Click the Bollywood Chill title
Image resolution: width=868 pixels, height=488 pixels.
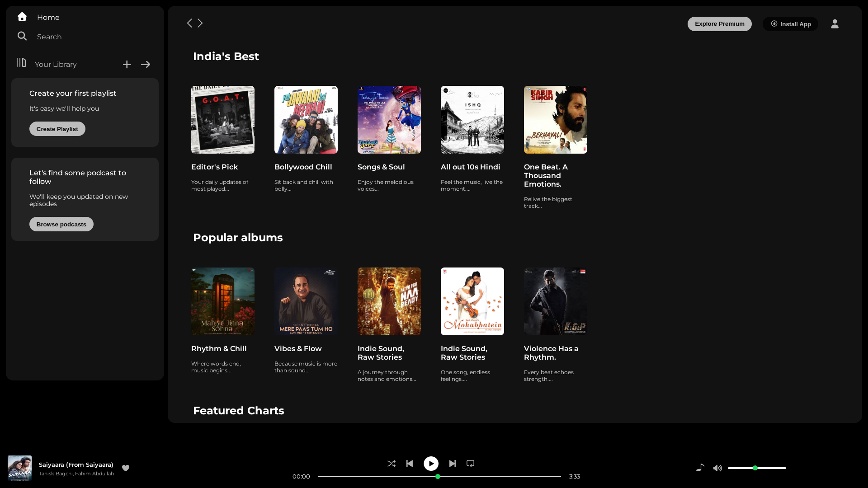303,167
